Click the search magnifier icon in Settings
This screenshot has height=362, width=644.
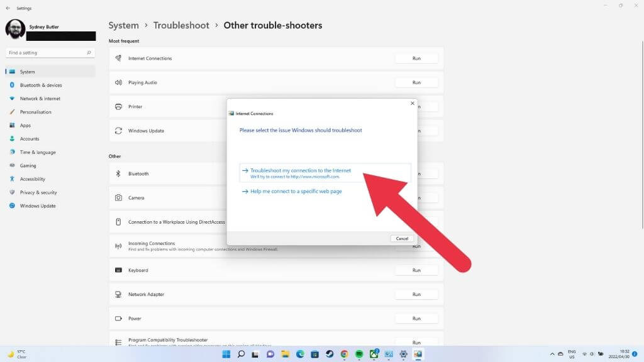point(89,53)
